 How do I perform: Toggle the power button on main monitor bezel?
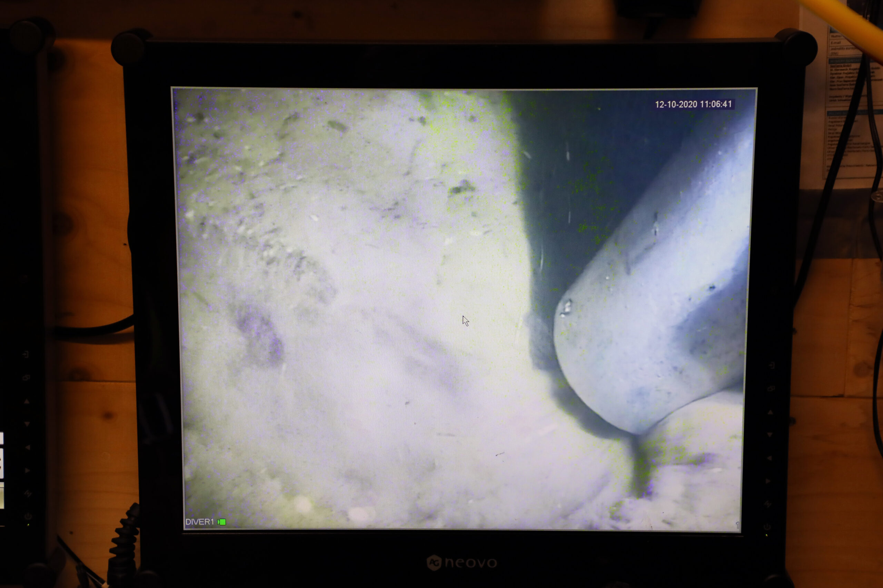(767, 527)
